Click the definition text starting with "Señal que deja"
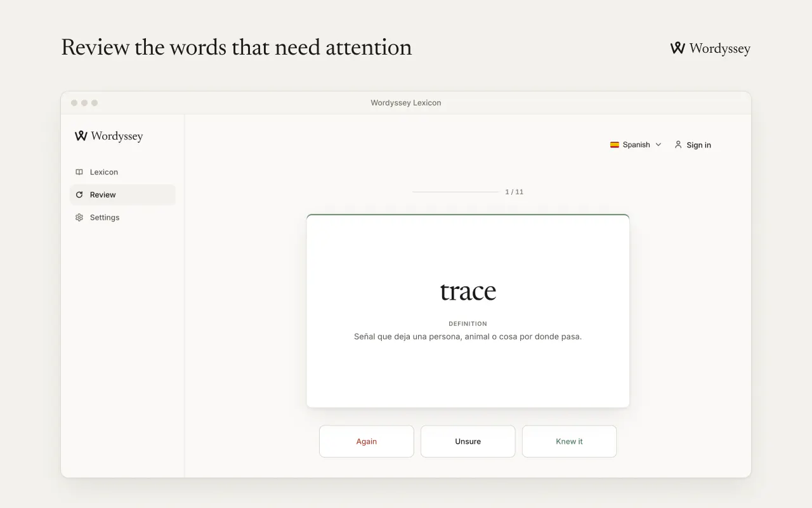 468,337
